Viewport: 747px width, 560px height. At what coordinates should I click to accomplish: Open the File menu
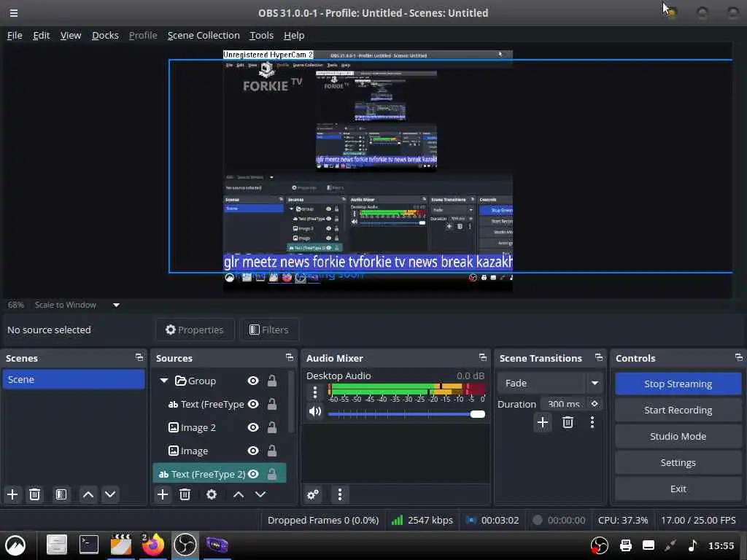pyautogui.click(x=15, y=35)
